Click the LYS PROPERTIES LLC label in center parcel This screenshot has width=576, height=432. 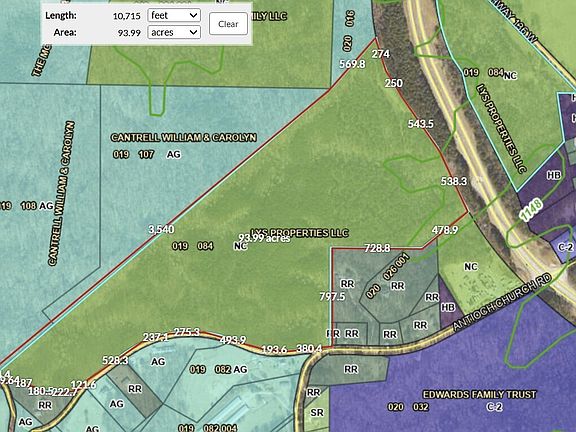[299, 233]
